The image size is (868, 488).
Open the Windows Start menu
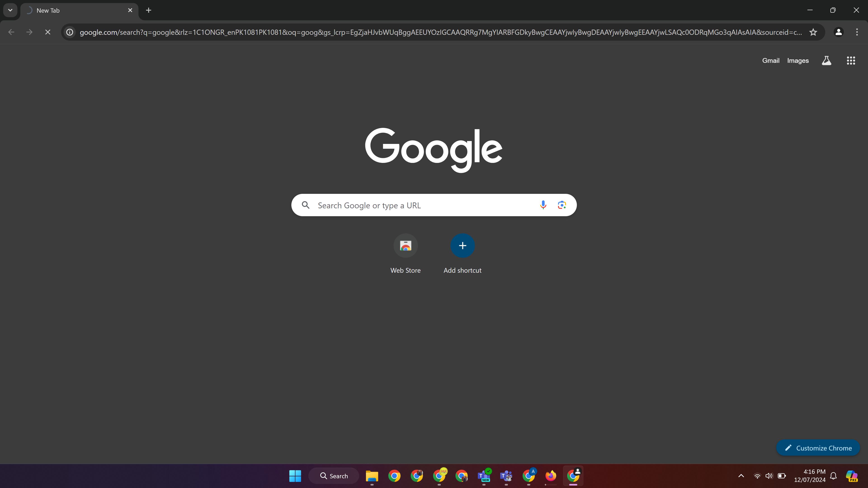point(295,476)
